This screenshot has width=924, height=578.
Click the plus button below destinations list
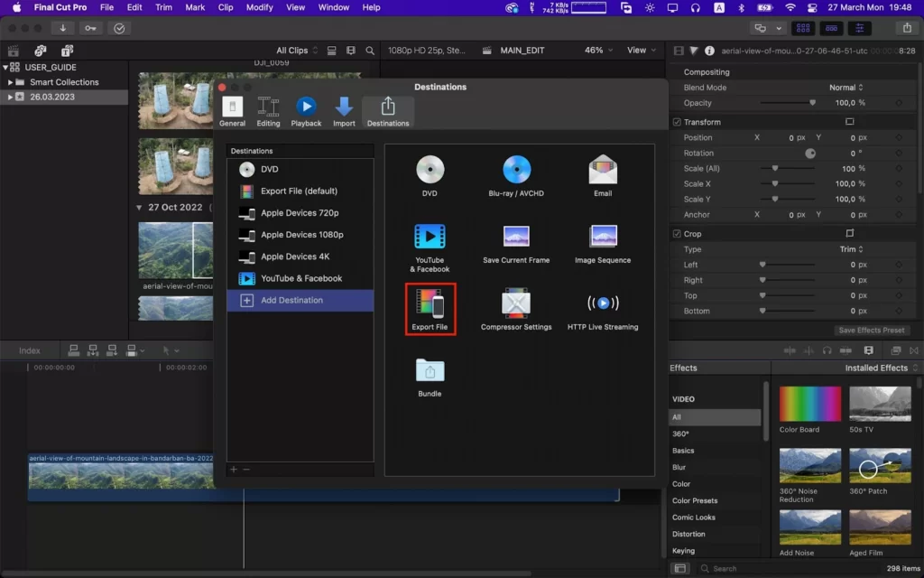coord(234,470)
